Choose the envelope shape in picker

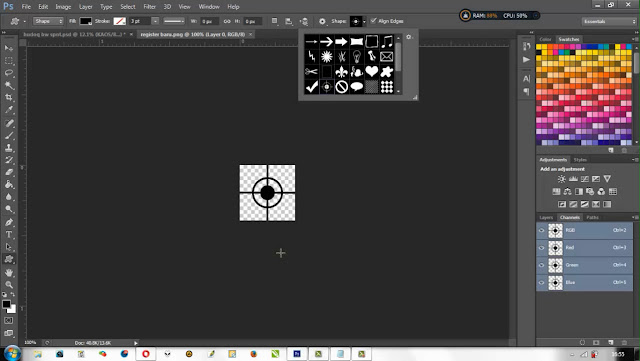click(x=387, y=56)
